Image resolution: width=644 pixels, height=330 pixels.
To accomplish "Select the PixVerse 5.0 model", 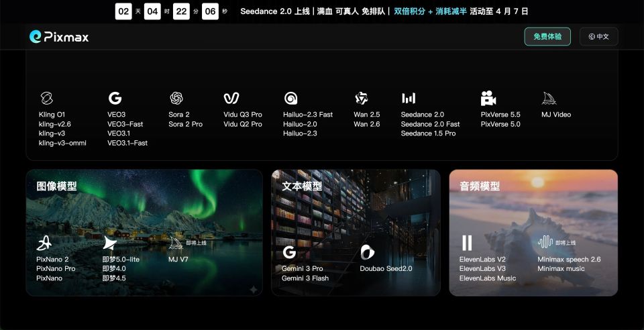I will (x=500, y=124).
